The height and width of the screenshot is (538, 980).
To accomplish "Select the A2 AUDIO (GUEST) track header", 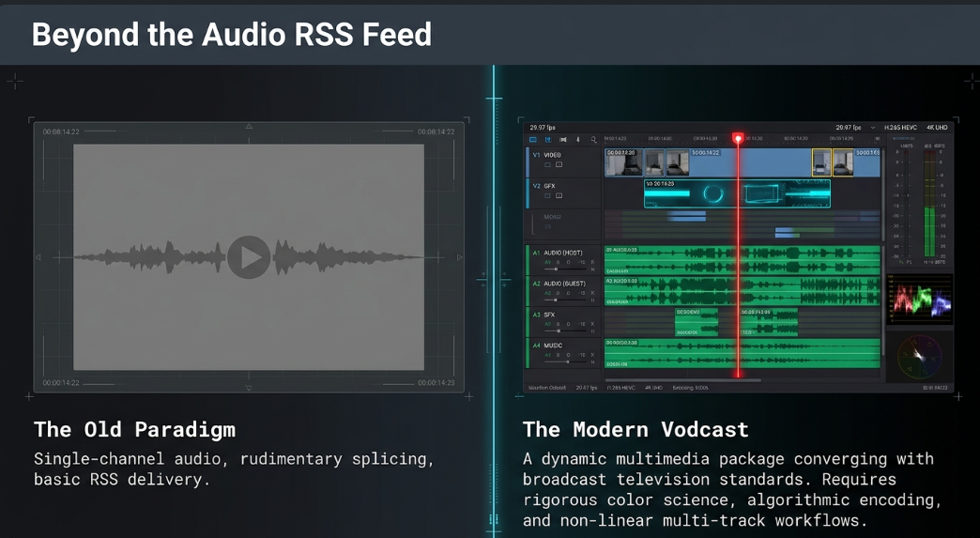I will pyautogui.click(x=564, y=291).
